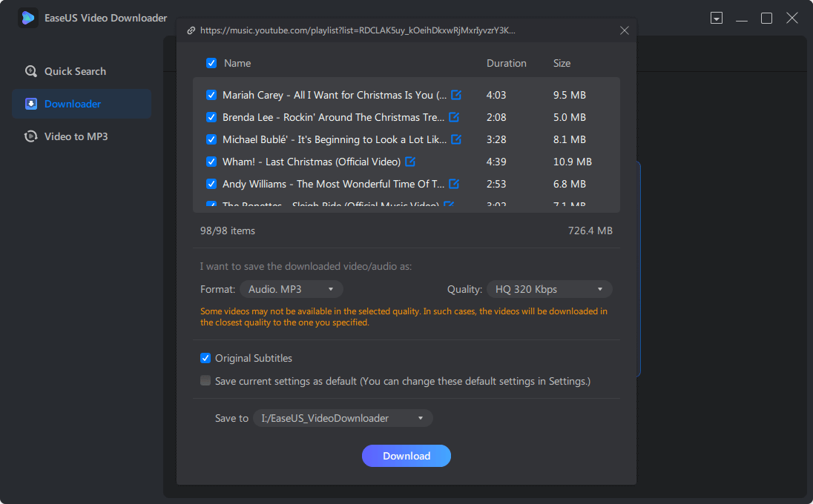Open the Video to MP3 section
The image size is (813, 504).
click(x=76, y=136)
